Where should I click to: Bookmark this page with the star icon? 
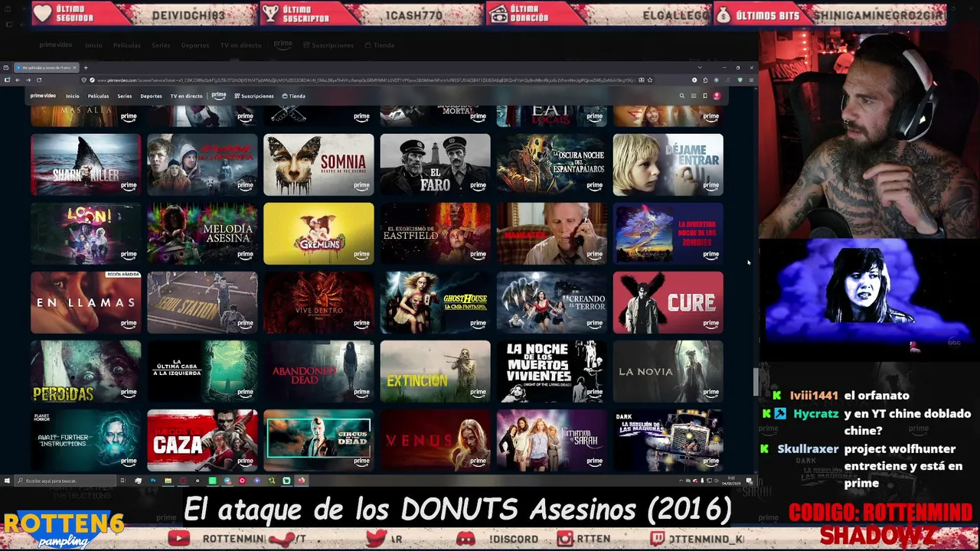650,80
